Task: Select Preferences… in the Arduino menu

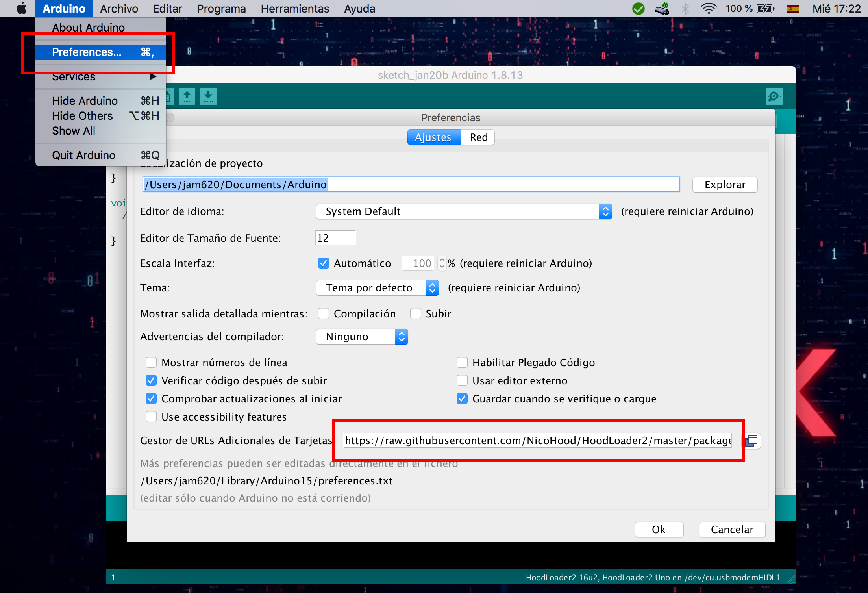Action: click(101, 52)
